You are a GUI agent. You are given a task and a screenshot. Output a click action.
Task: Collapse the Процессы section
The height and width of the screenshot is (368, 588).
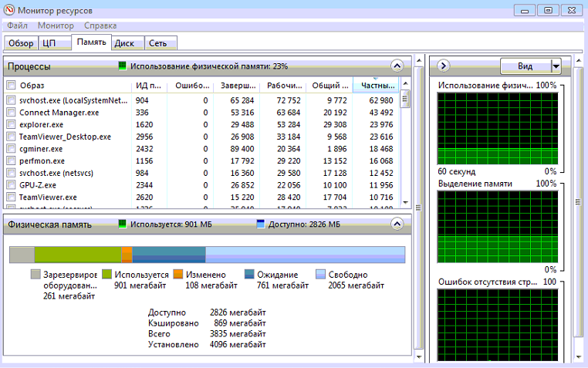tap(397, 66)
